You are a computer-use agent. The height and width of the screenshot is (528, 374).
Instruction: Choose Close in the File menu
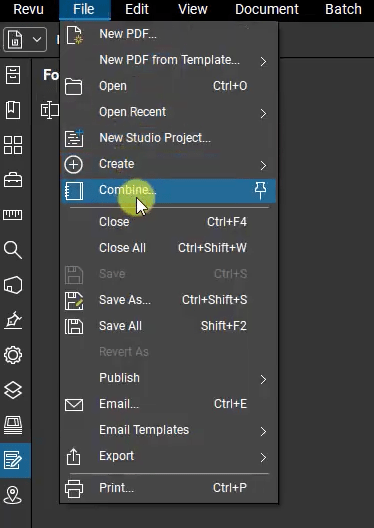coord(169,222)
